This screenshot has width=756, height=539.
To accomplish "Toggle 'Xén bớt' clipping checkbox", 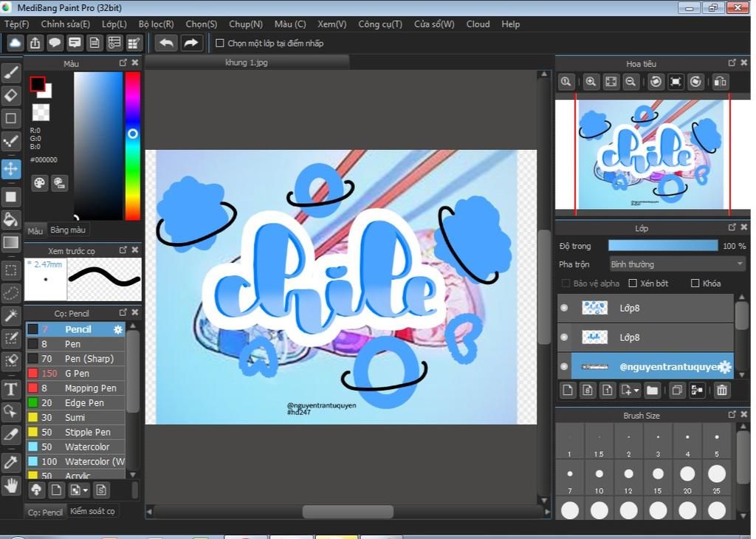I will click(x=633, y=283).
